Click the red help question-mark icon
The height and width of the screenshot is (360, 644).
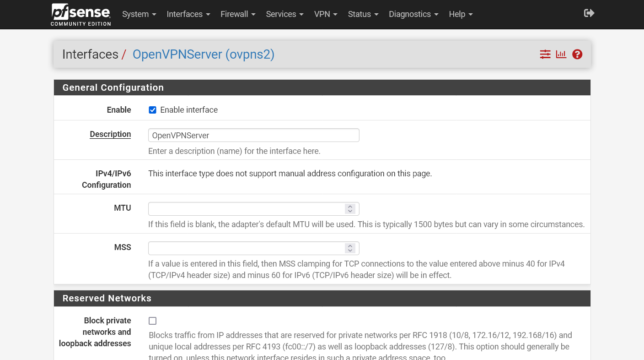(577, 55)
